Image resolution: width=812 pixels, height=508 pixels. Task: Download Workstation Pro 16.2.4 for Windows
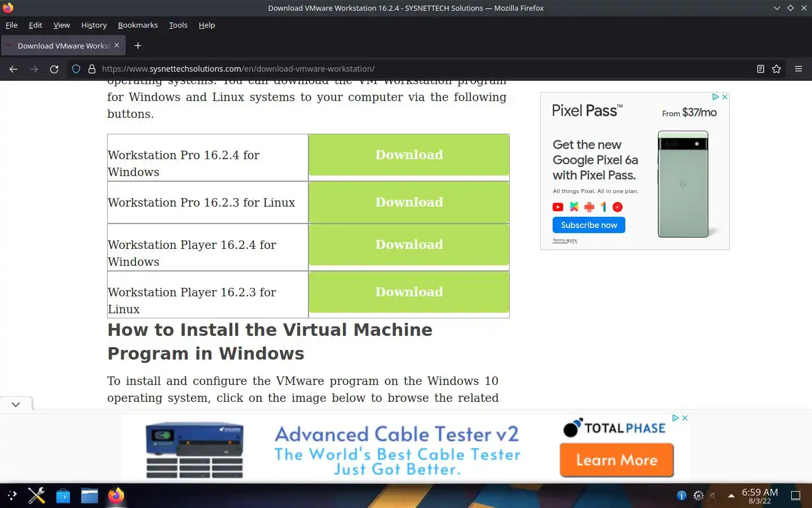409,155
